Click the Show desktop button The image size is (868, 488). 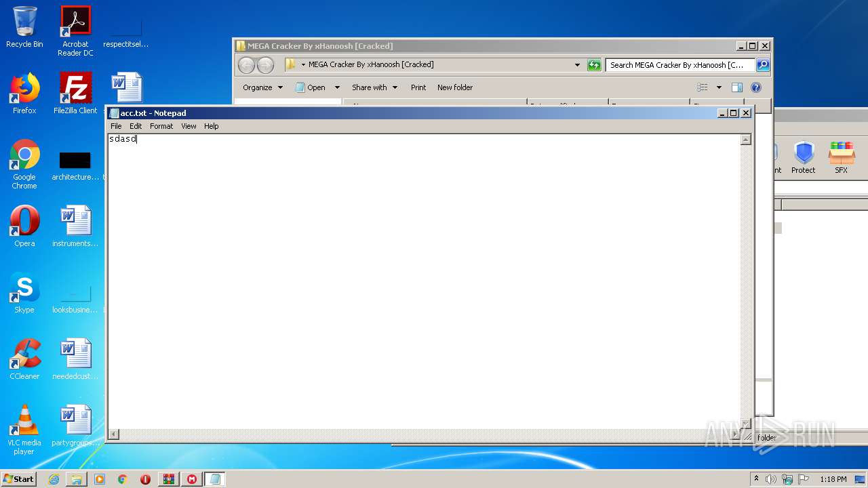861,479
